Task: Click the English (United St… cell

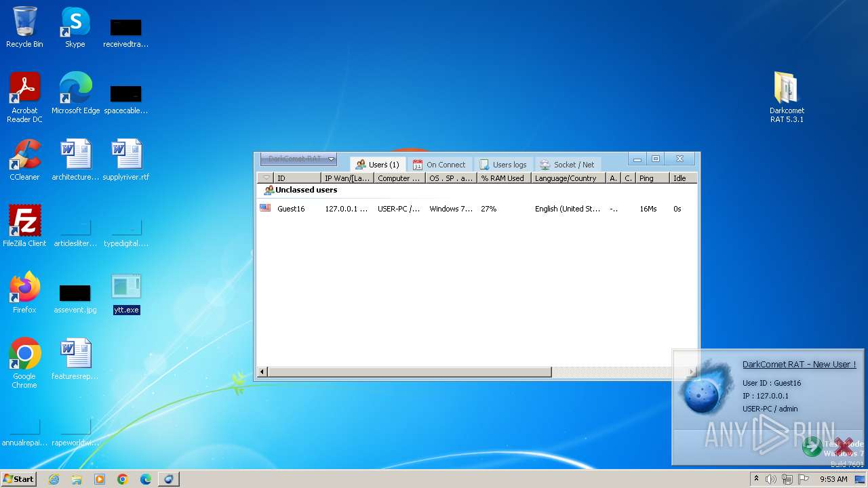Action: coord(568,209)
